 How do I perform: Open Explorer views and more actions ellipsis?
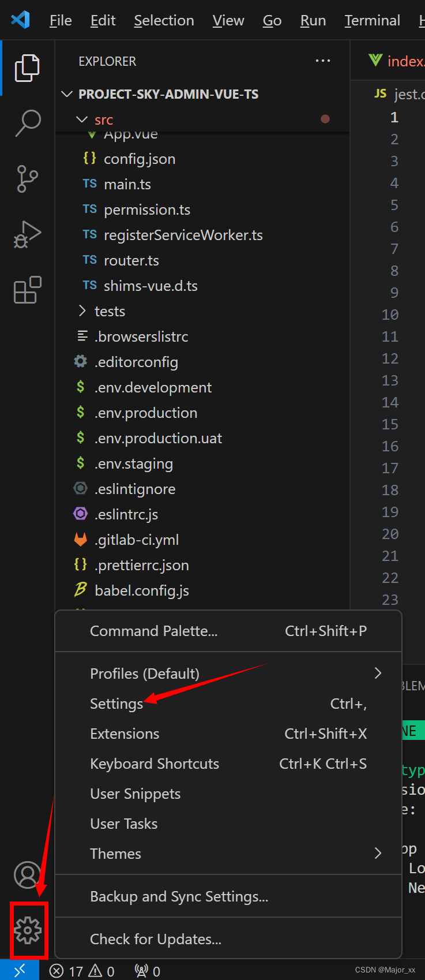pos(323,61)
